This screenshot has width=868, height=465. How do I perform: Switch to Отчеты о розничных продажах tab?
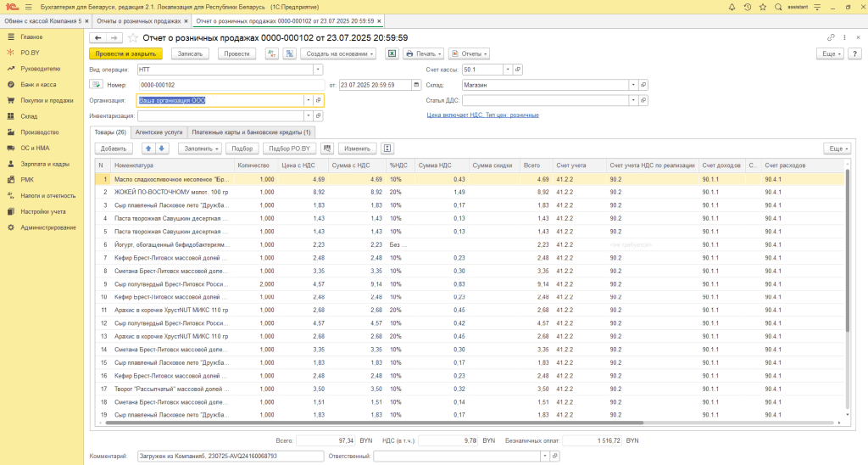pyautogui.click(x=138, y=21)
